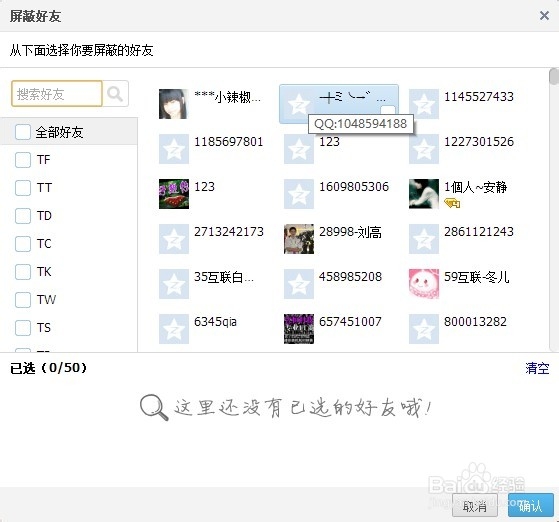The image size is (559, 522).
Task: Focus the 搜索好友 search field
Action: 57,94
